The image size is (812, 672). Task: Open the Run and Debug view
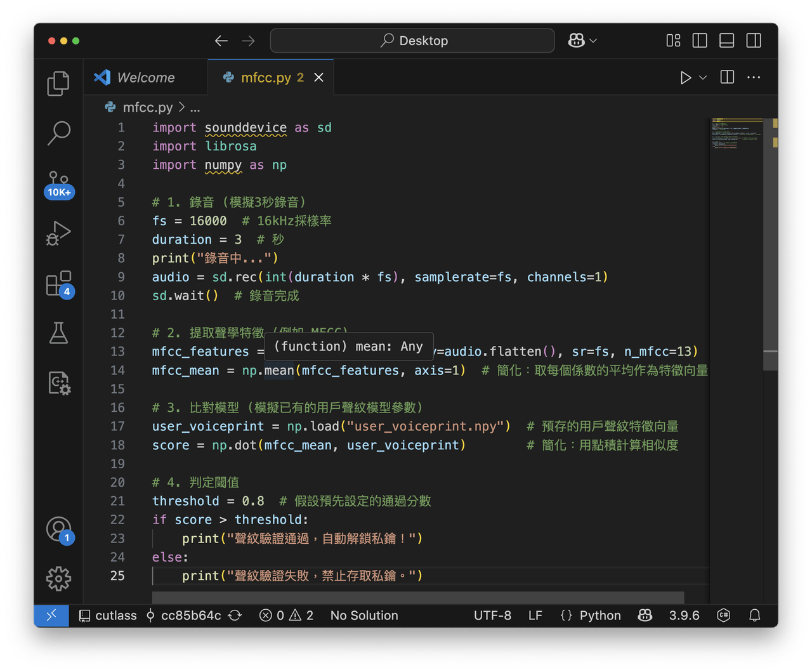click(58, 234)
